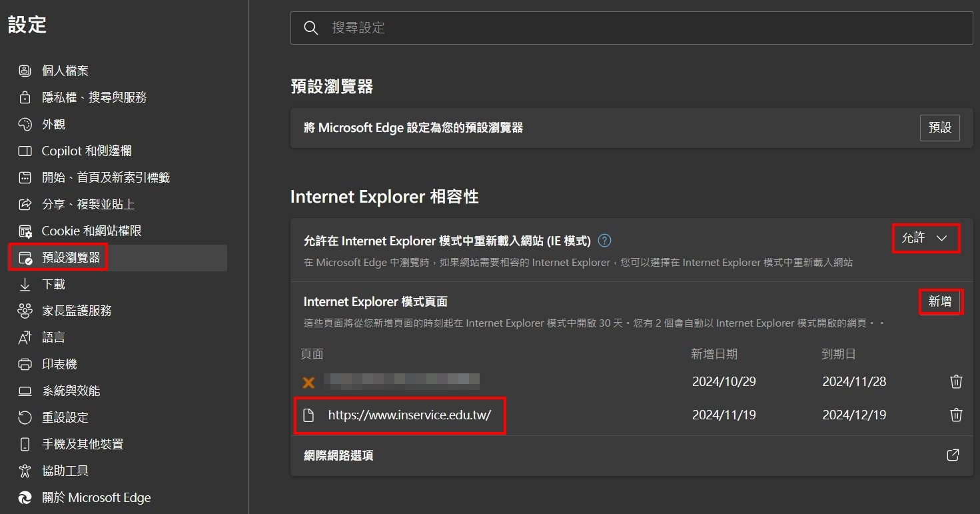Click the magnifier icon in the search box

(310, 28)
